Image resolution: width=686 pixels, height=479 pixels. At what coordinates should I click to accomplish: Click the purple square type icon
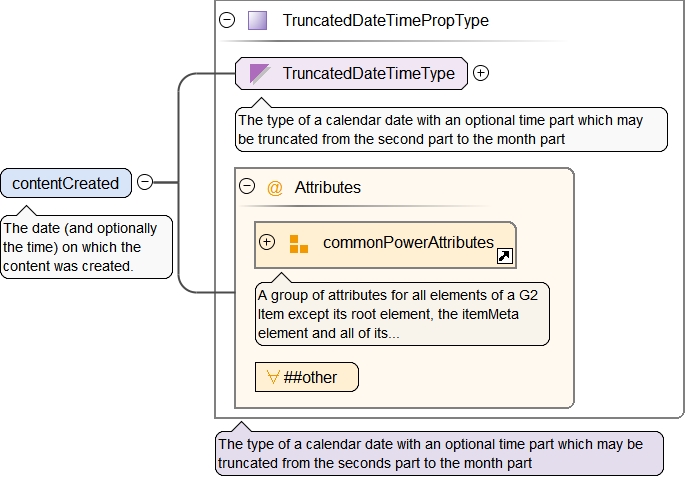pyautogui.click(x=258, y=20)
